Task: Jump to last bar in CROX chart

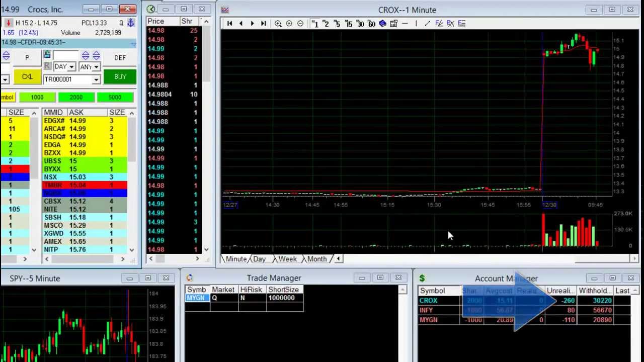Action: 263,24
